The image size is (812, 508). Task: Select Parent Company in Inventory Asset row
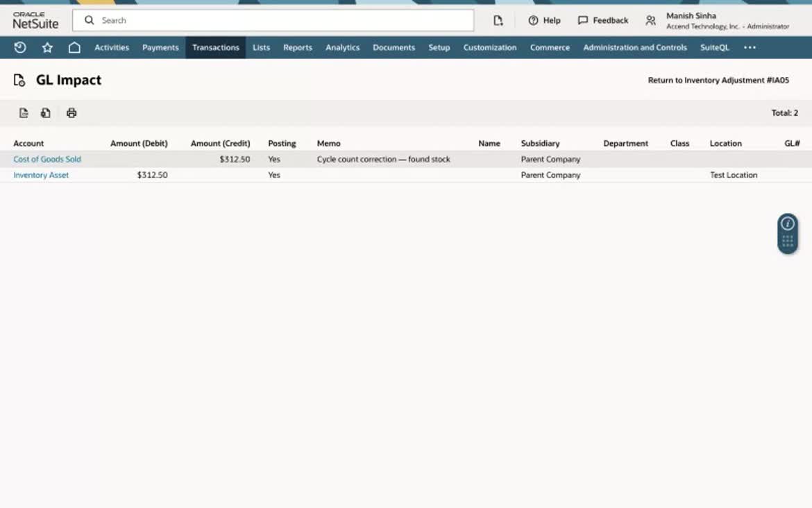(x=550, y=175)
